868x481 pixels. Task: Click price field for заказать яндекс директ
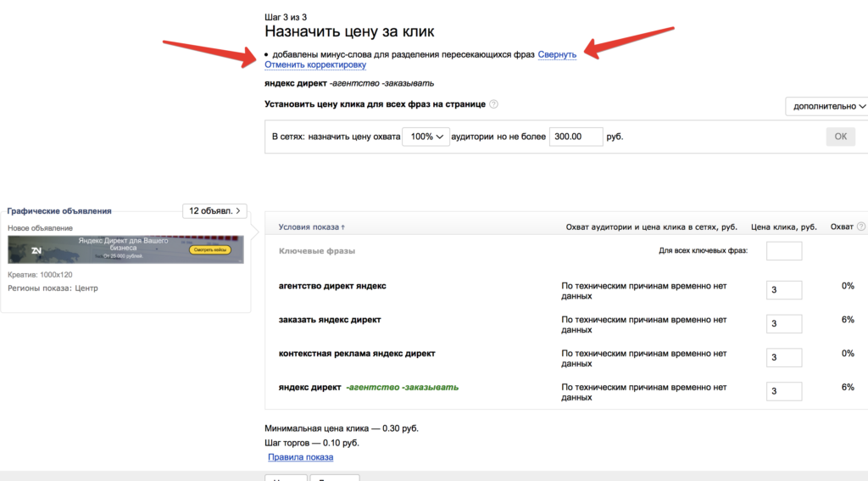tap(784, 323)
